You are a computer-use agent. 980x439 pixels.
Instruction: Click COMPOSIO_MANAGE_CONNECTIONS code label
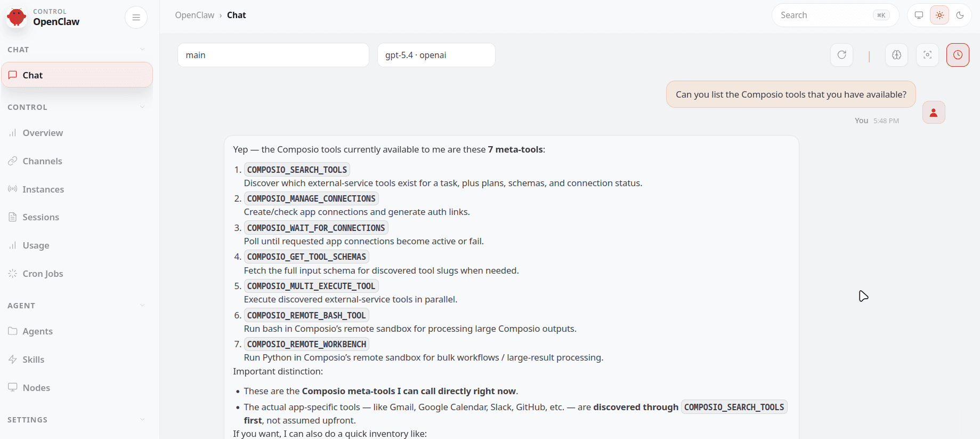[311, 198]
